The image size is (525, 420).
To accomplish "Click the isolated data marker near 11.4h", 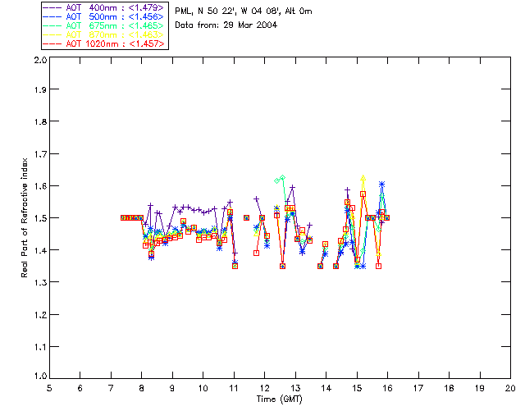I will tap(246, 217).
